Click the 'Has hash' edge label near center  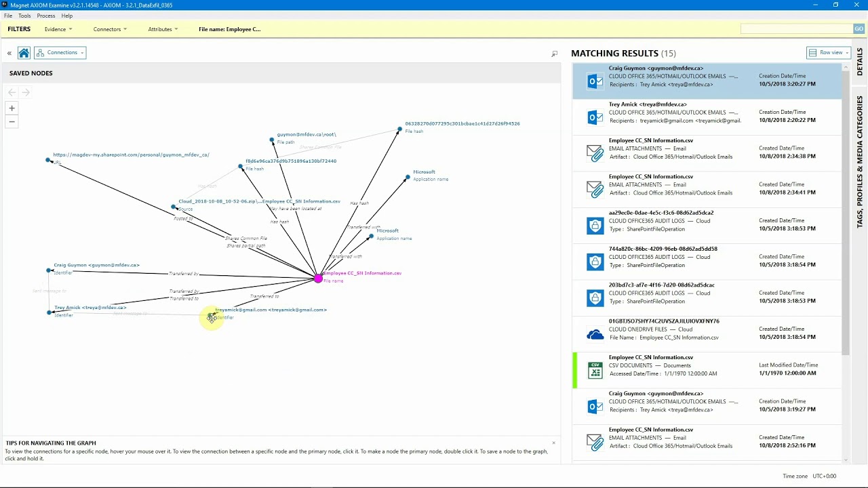point(279,222)
